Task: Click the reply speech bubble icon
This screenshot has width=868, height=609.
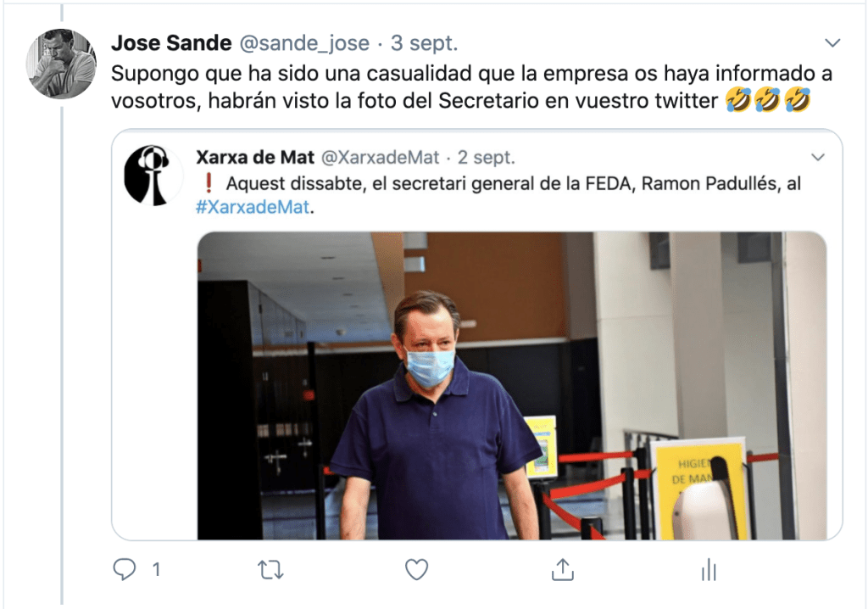Action: tap(124, 569)
